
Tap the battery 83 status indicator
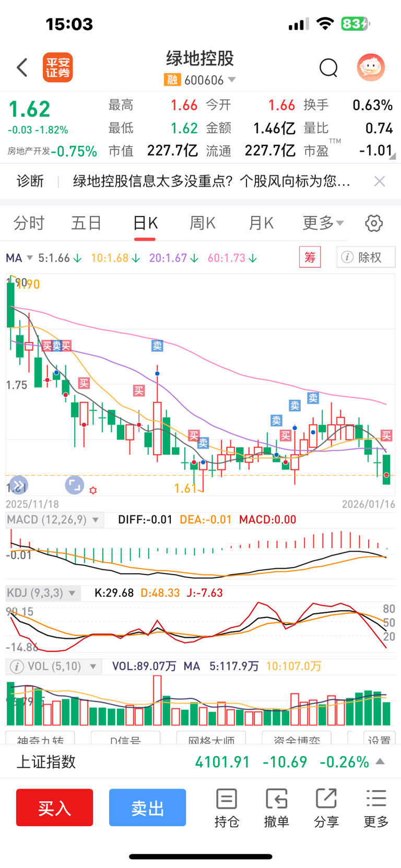click(355, 23)
